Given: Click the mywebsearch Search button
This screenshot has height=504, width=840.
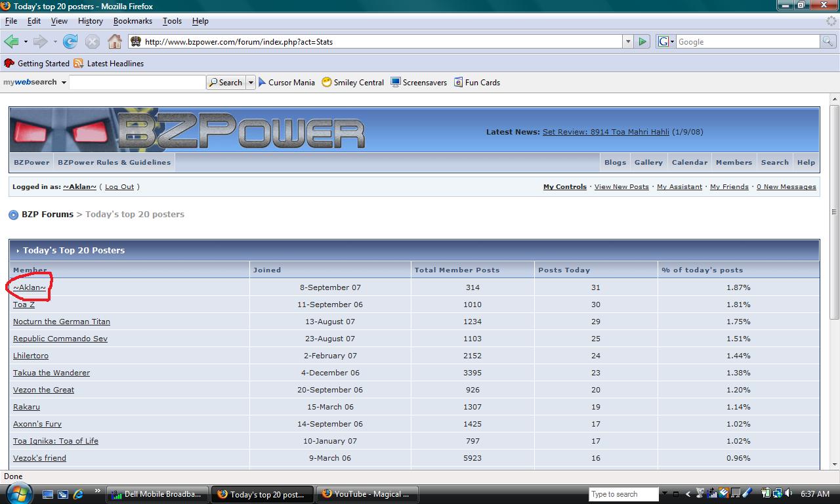Looking at the screenshot, I should 226,83.
